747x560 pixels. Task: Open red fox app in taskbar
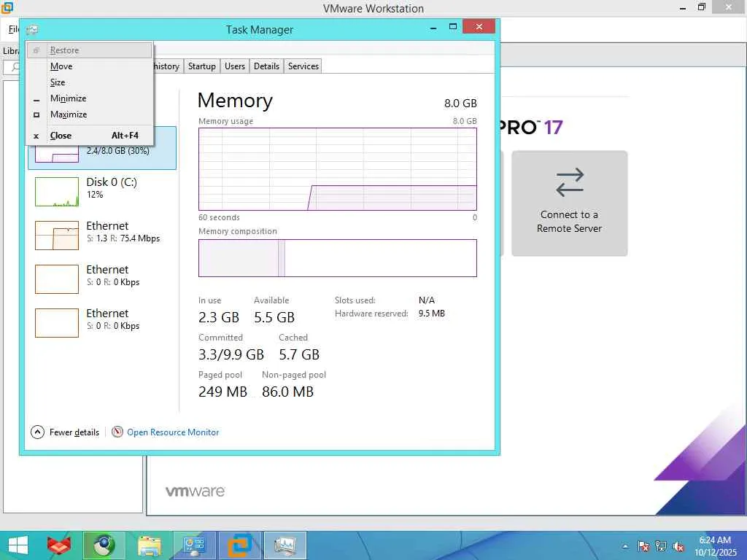pyautogui.click(x=59, y=545)
